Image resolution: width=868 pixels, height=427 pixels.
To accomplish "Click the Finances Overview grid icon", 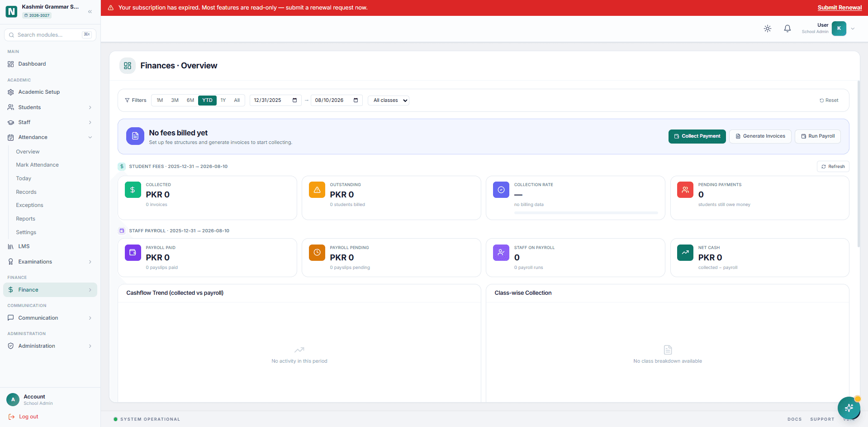I will [x=128, y=66].
